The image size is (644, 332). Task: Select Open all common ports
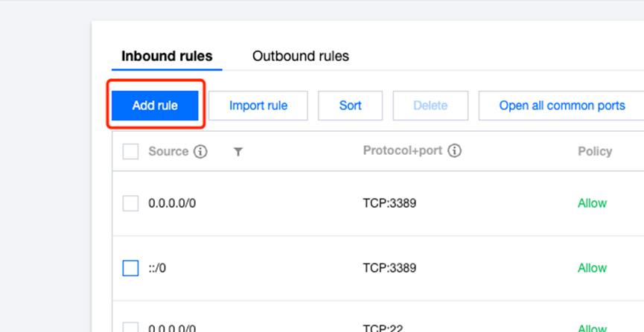click(x=561, y=106)
